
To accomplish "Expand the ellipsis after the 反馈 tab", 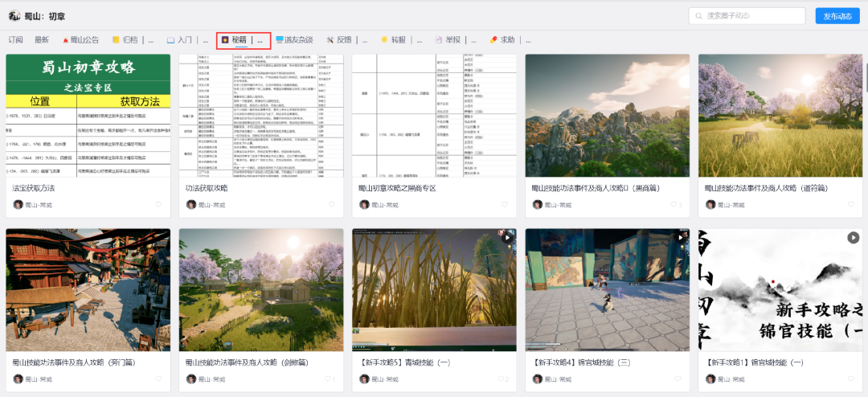I will click(365, 40).
